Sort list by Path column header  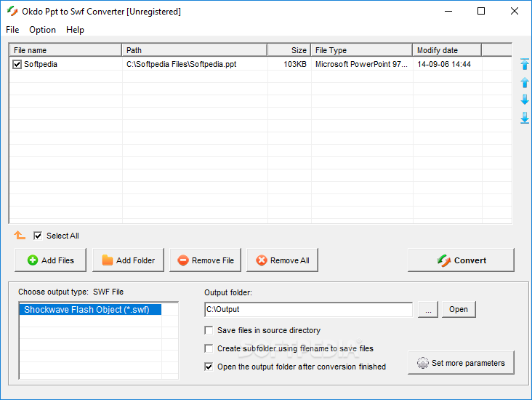coord(194,50)
